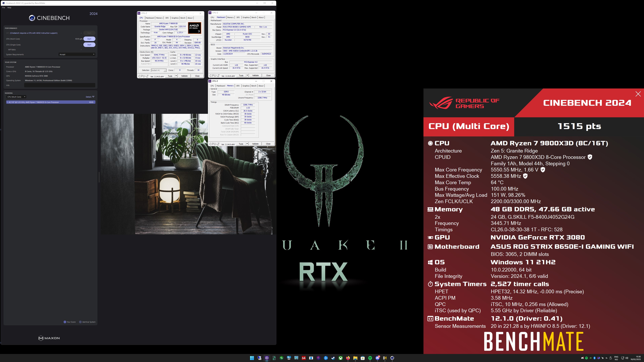Open the Windows Start menu
The width and height of the screenshot is (644, 362).
(x=252, y=358)
